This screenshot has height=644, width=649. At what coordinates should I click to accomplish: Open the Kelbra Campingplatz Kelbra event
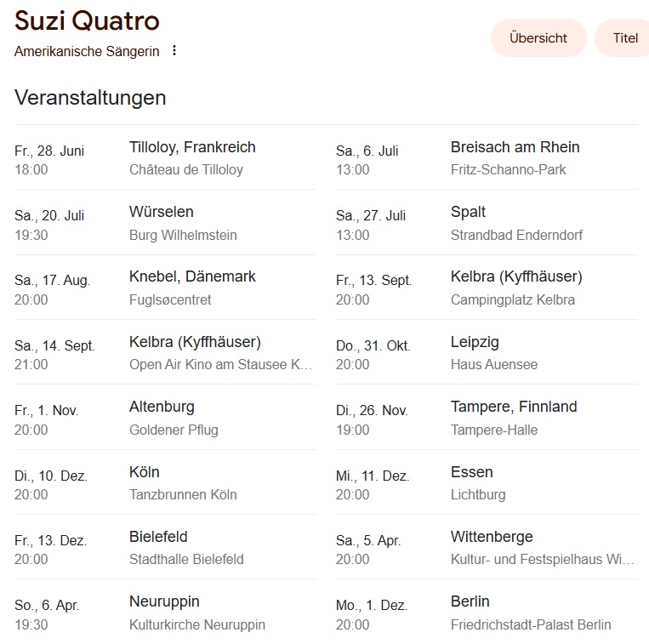tap(516, 288)
